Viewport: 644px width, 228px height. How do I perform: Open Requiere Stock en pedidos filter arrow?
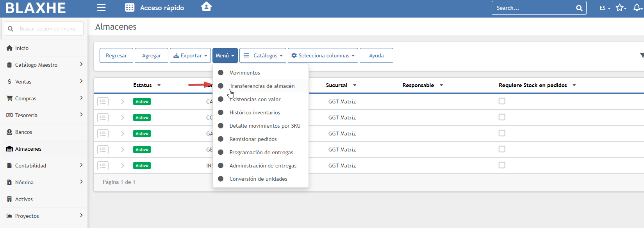574,85
